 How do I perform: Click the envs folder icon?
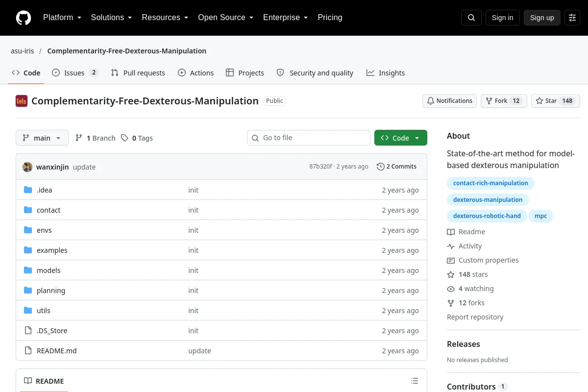pos(28,230)
